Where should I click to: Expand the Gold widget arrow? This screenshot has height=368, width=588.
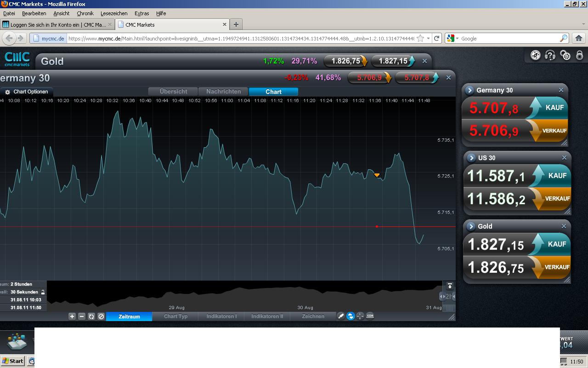[x=471, y=226]
